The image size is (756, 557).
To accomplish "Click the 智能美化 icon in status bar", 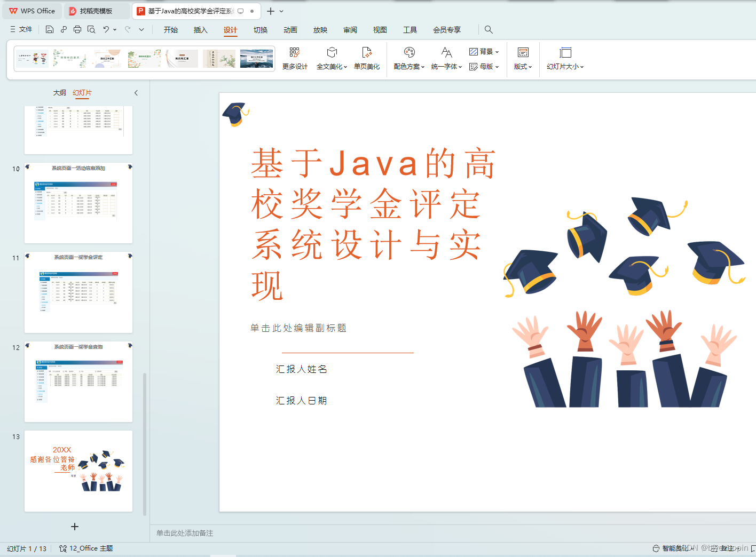I will [669, 548].
